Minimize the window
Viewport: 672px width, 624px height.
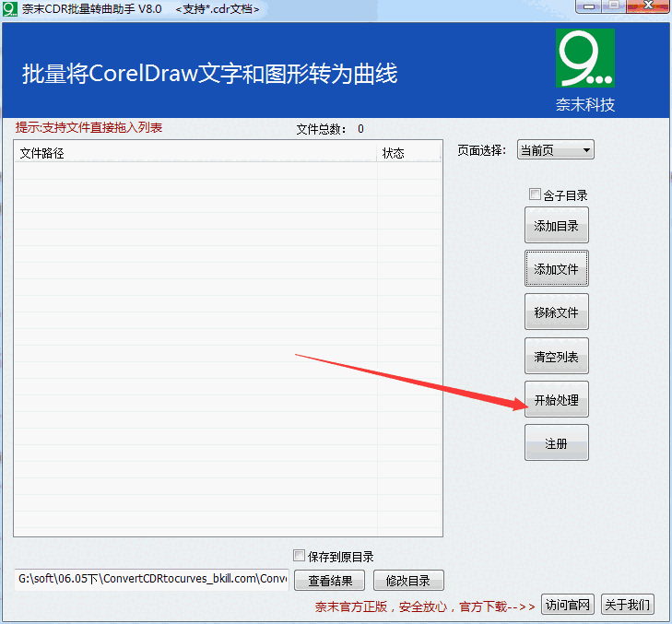pyautogui.click(x=589, y=6)
